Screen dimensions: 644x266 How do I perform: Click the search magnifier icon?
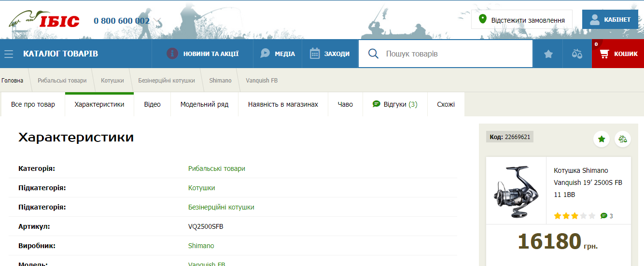[373, 54]
